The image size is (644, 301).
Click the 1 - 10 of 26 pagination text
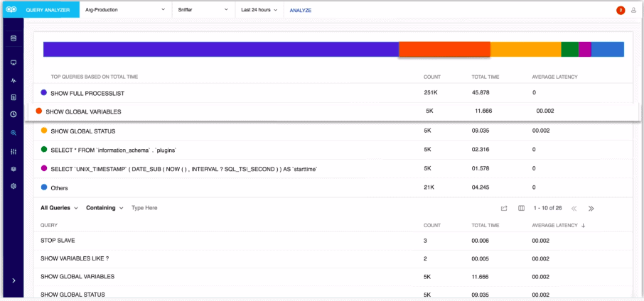pyautogui.click(x=547, y=208)
